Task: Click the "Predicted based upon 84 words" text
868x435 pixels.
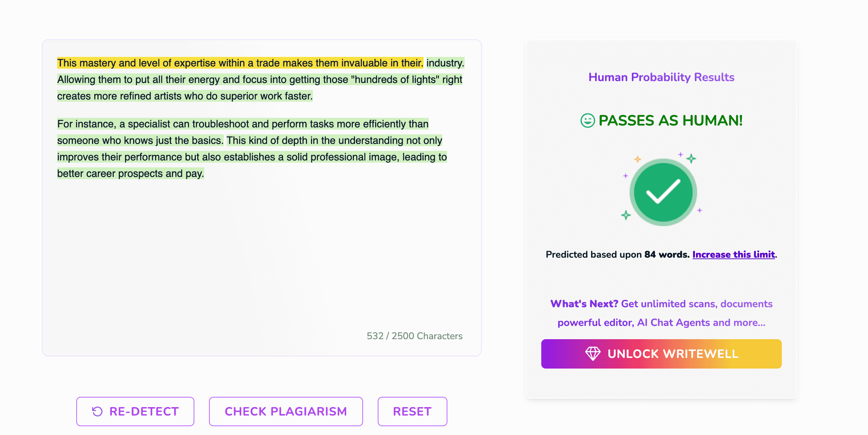Action: (x=617, y=254)
